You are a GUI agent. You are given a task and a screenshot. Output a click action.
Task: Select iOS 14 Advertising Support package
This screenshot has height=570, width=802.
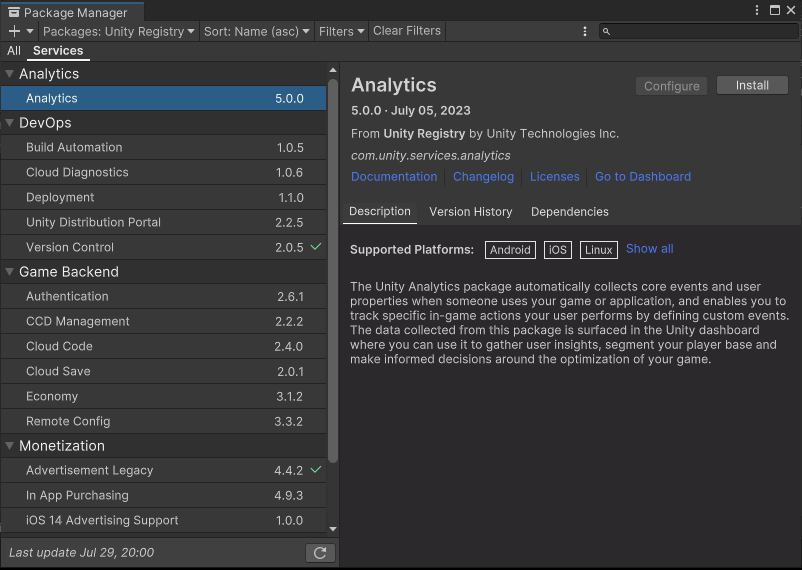(x=164, y=520)
